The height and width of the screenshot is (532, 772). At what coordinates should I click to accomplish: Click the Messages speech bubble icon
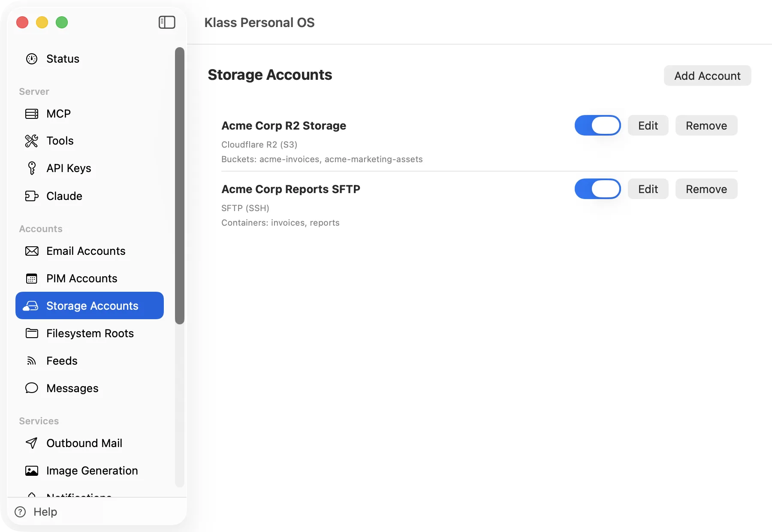(x=32, y=388)
